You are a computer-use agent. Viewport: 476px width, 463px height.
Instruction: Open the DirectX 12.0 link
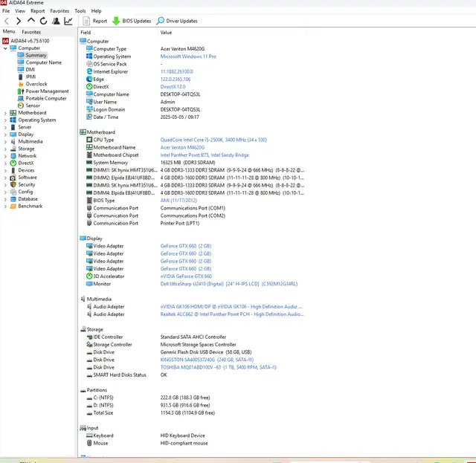coord(173,87)
